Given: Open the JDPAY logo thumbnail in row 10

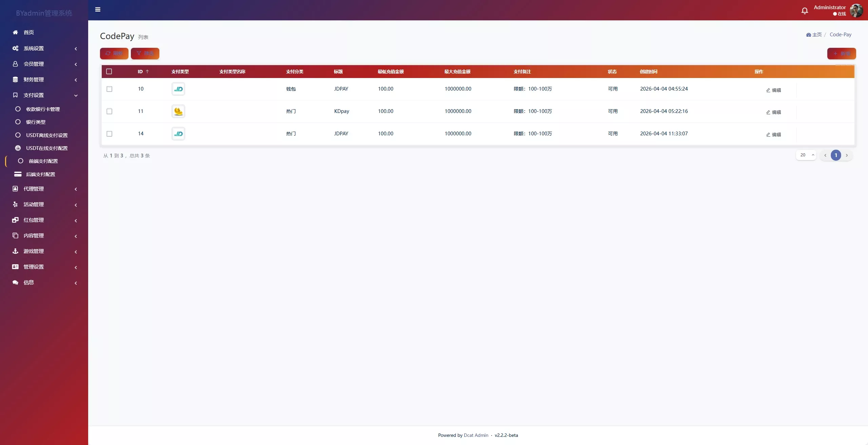Looking at the screenshot, I should (x=178, y=89).
